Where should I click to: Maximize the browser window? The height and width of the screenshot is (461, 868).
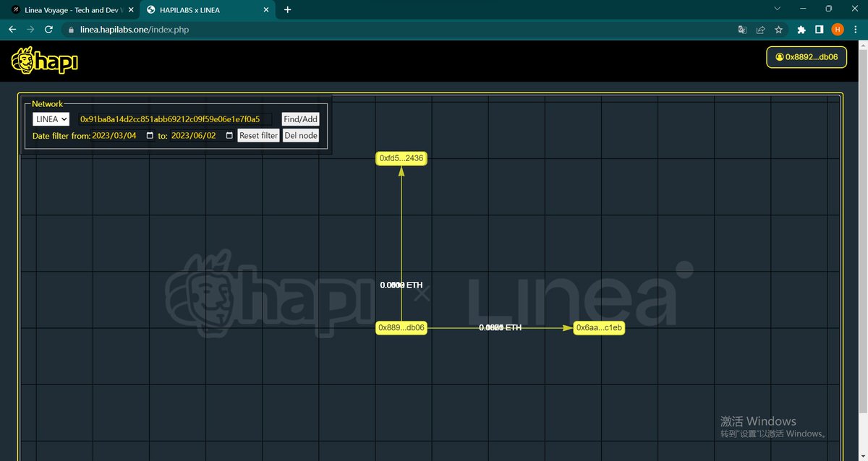[x=829, y=9]
